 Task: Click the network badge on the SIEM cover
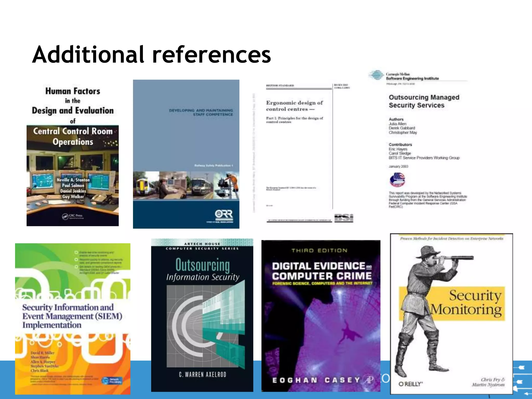(x=112, y=381)
